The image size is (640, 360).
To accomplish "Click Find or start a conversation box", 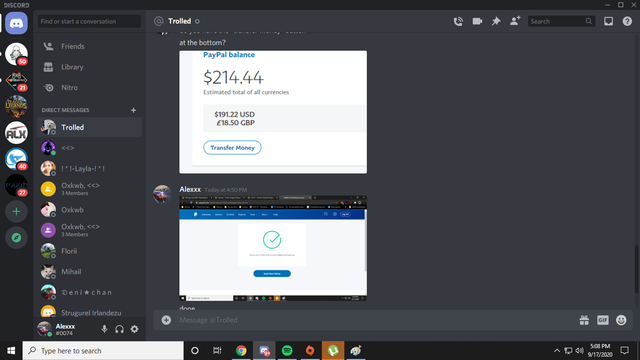I will pos(89,21).
